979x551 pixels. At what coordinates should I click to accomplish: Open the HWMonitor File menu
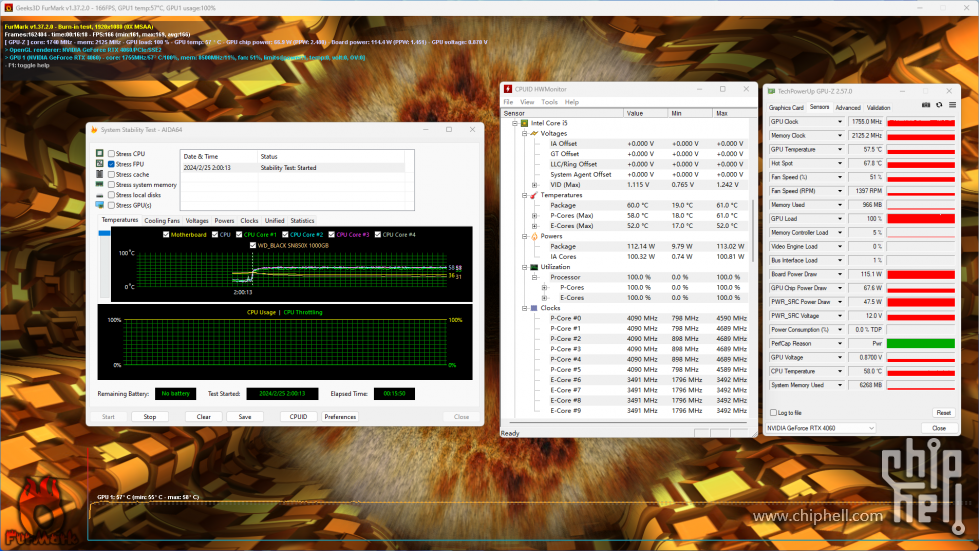[x=508, y=102]
